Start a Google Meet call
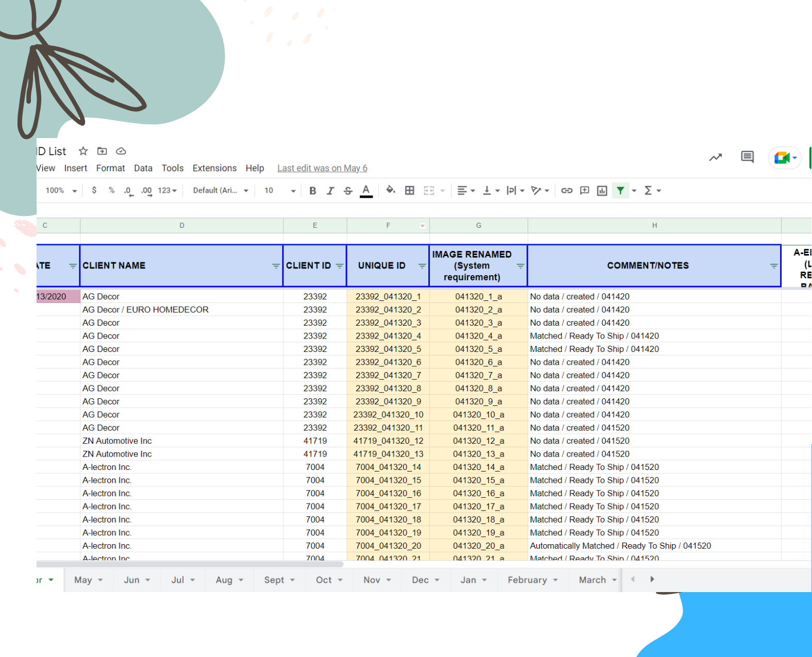Image resolution: width=812 pixels, height=657 pixels. (784, 158)
